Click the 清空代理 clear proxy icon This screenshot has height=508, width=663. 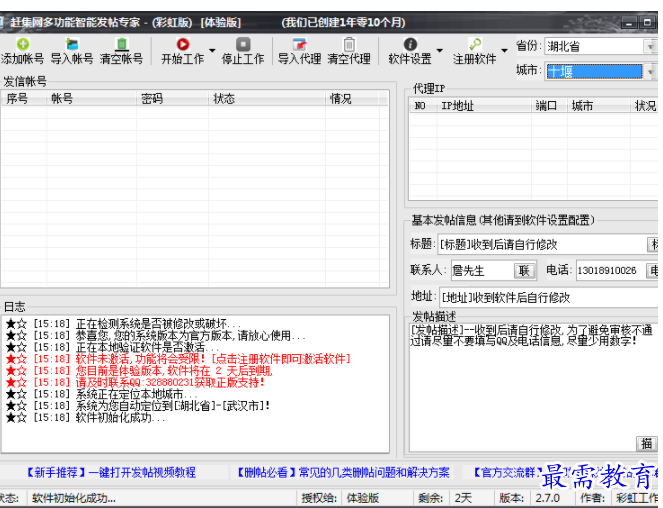(x=349, y=44)
